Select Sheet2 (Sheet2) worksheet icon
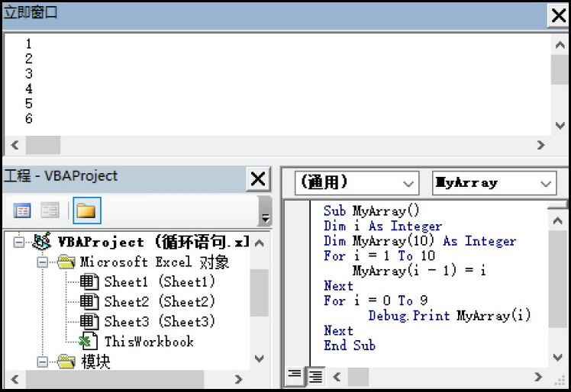This screenshot has height=392, width=571. point(90,302)
